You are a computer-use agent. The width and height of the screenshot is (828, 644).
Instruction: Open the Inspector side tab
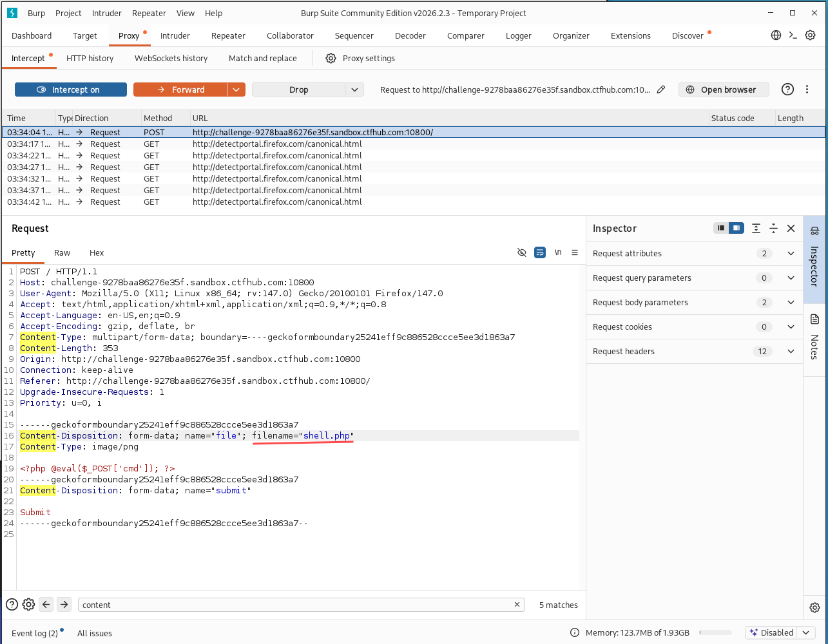click(814, 258)
